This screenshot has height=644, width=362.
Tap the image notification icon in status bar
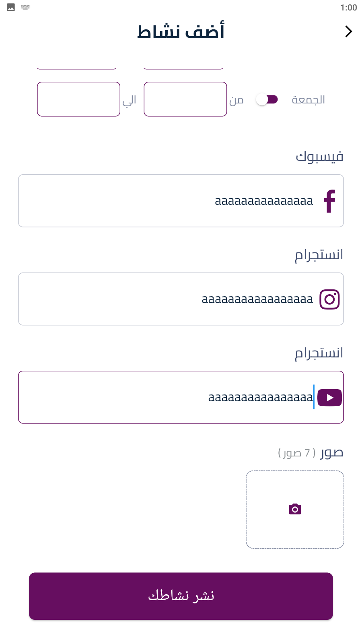[x=11, y=7]
